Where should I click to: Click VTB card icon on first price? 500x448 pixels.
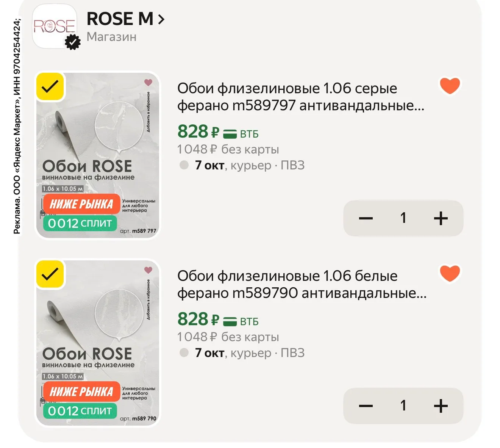click(230, 134)
